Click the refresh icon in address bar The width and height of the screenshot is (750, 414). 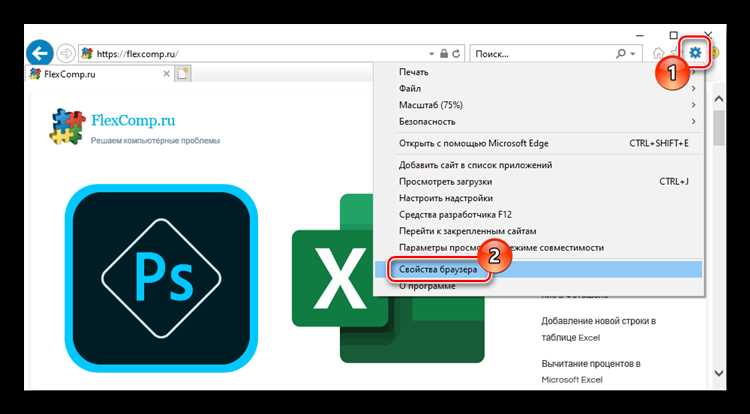point(456,54)
